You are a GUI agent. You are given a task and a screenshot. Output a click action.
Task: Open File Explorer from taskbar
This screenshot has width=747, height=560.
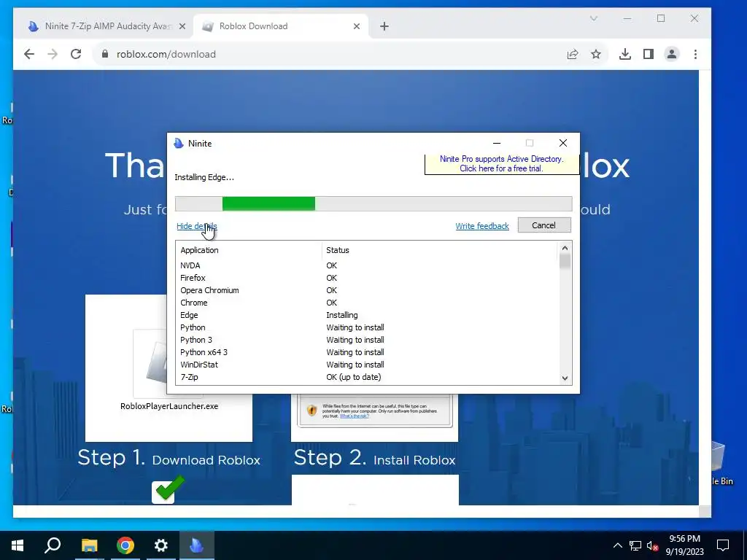(89, 545)
